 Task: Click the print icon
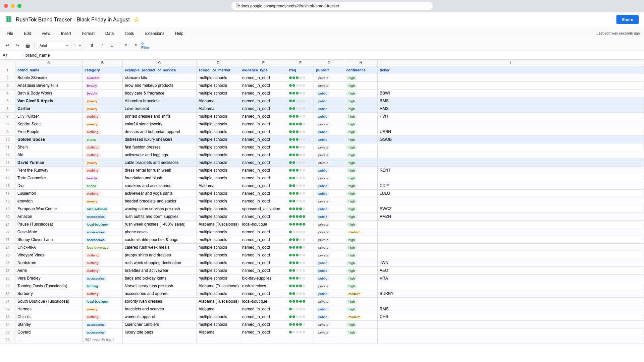pos(28,46)
